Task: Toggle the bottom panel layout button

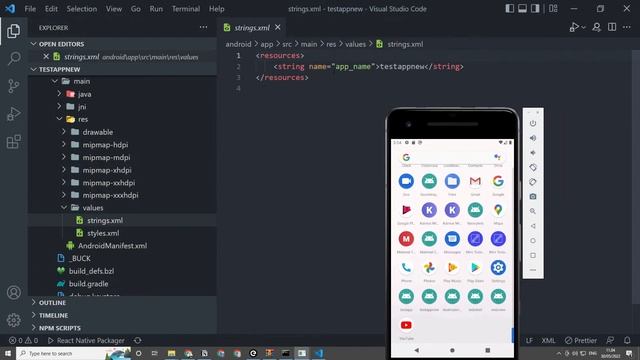Action: (x=522, y=9)
